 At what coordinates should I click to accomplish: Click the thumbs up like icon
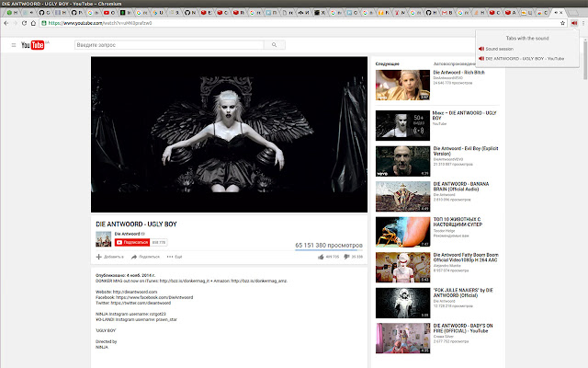[x=321, y=257]
